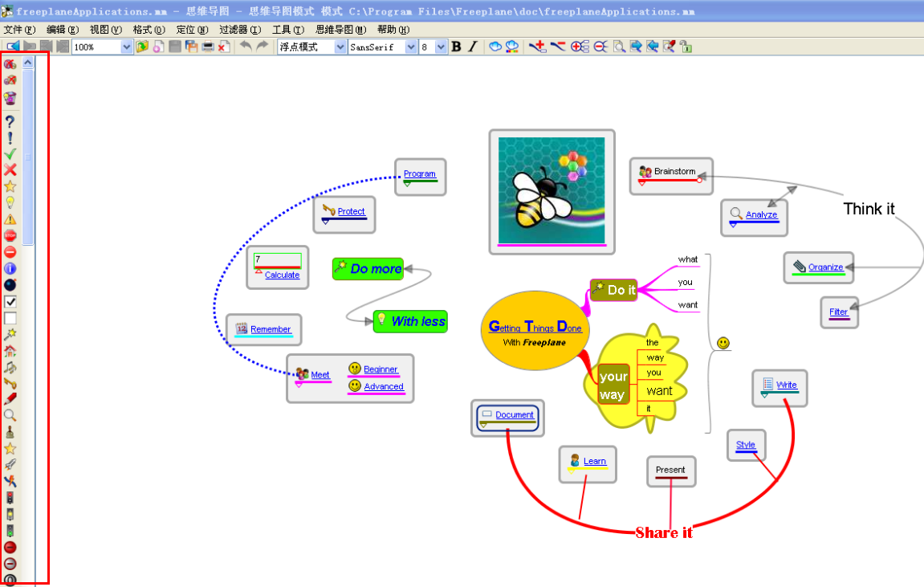Screen dimensions: 924x587
Task: Add the green traffic light icon
Action: pos(10,531)
